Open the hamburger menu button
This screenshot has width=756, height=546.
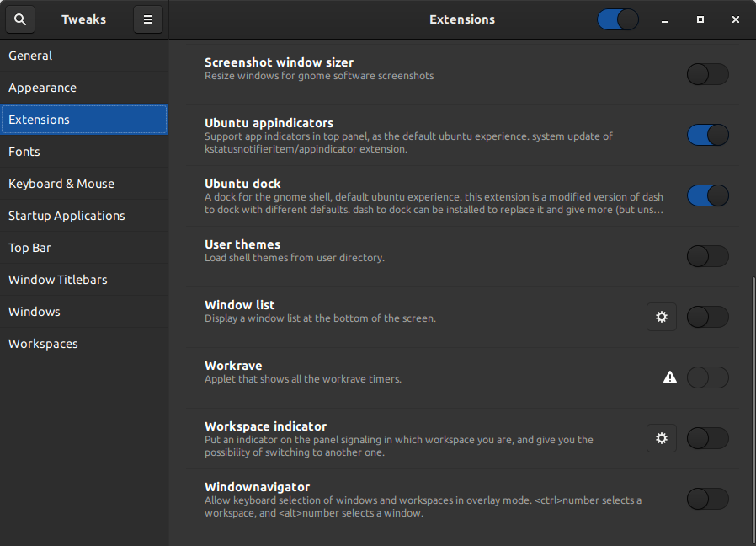pos(148,19)
